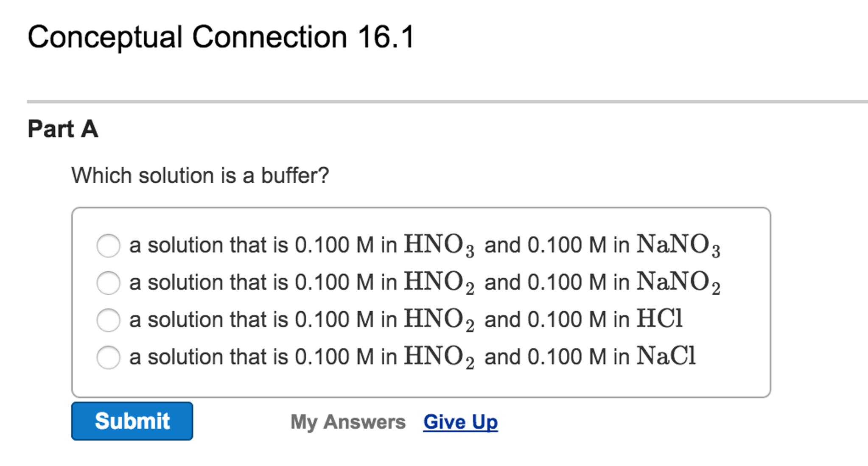Click the Give Up link

coord(460,422)
